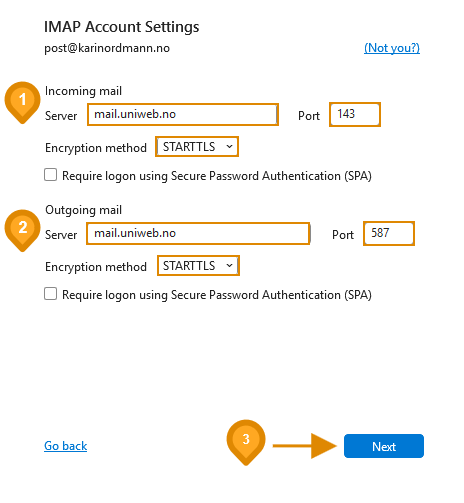Click the IMAP Account Settings heading
Image resolution: width=464 pixels, height=503 pixels.
tap(122, 27)
